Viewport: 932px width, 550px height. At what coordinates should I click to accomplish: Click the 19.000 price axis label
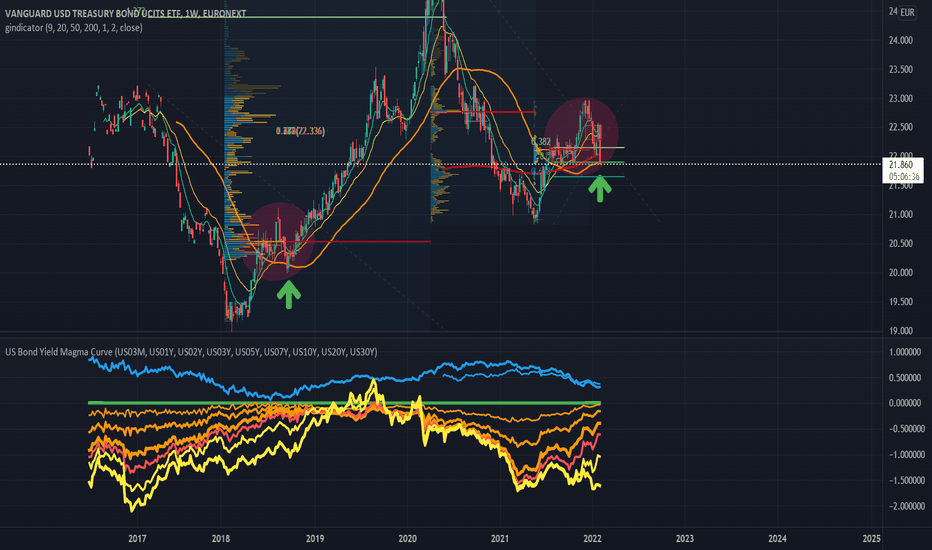pyautogui.click(x=900, y=331)
